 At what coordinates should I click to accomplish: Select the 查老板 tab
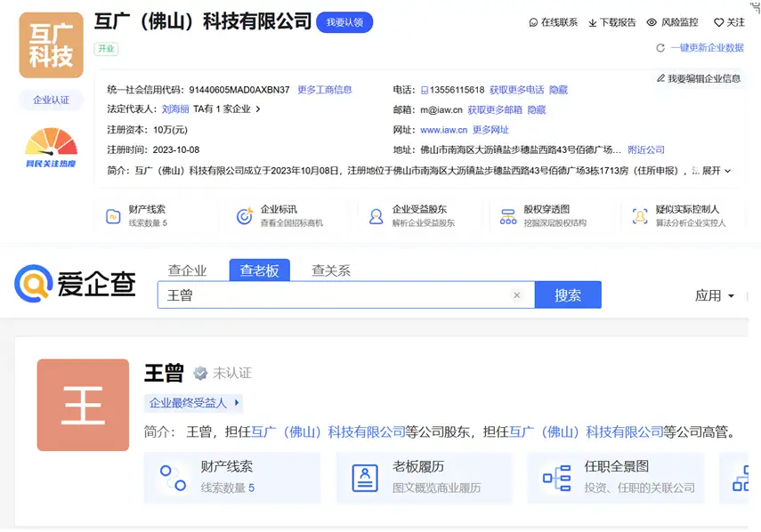260,270
